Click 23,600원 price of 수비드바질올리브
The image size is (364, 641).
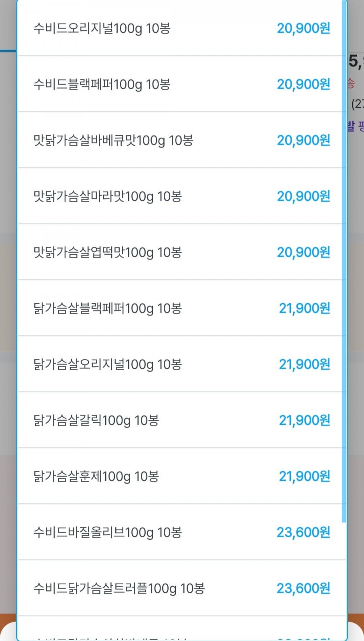(x=303, y=532)
